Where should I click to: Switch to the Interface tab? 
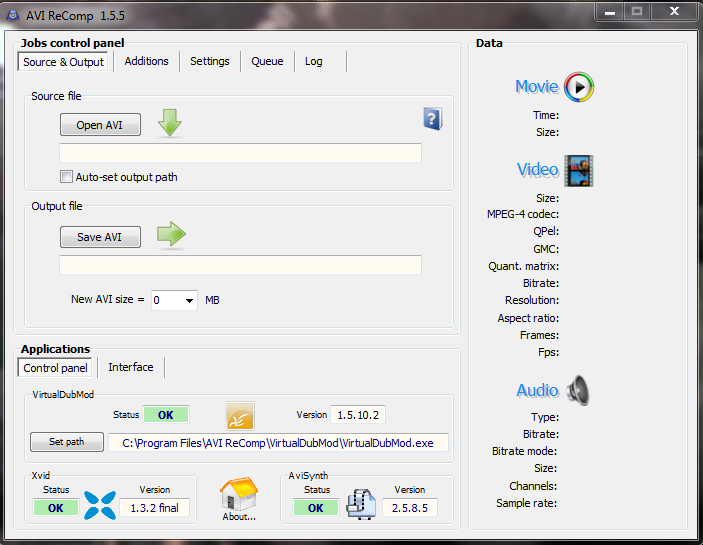point(131,367)
